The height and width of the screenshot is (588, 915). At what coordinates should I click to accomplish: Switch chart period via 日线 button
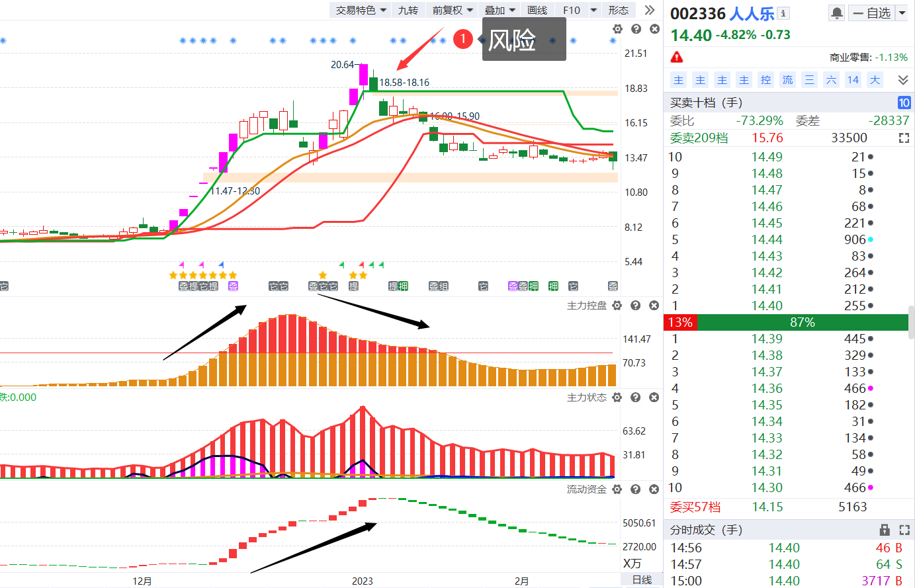coord(642,580)
